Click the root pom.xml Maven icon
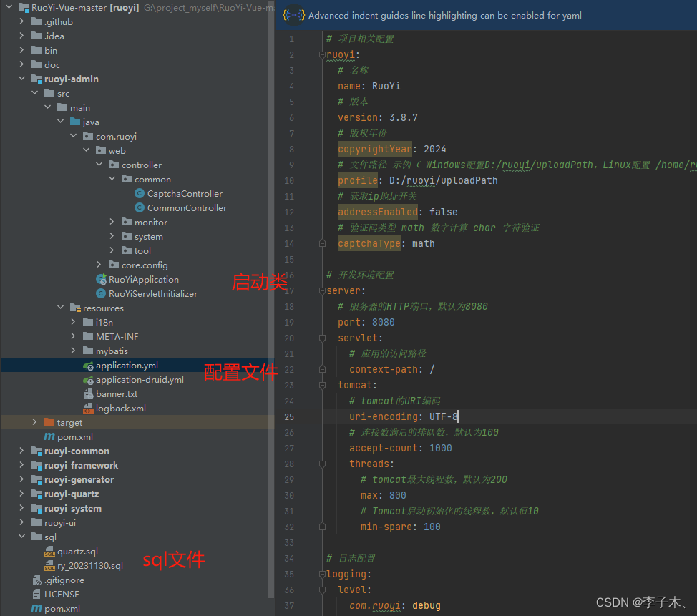697x616 pixels. (36, 608)
